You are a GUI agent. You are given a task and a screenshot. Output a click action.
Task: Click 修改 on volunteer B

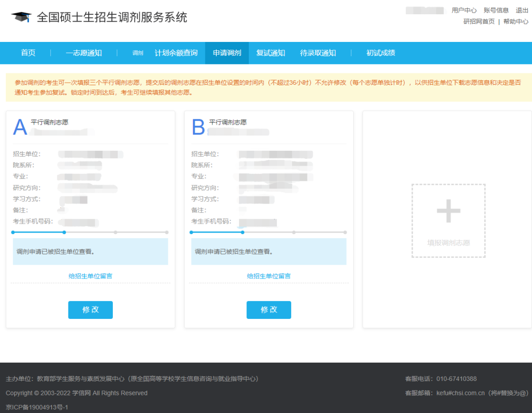tap(268, 310)
